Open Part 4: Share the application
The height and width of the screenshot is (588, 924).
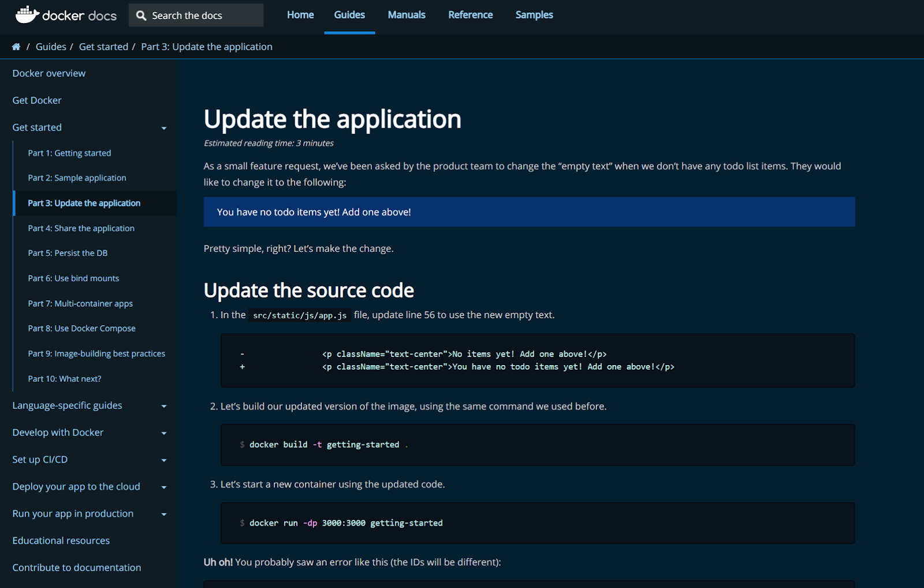81,228
